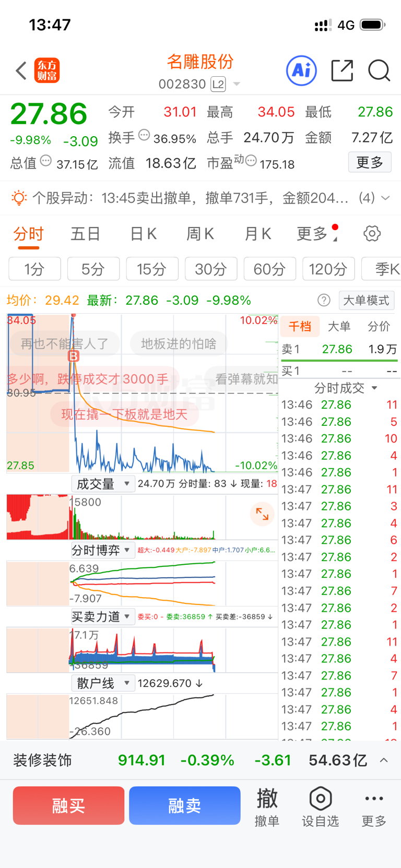Switch to the 周K chart tab
The image size is (401, 868).
[200, 234]
